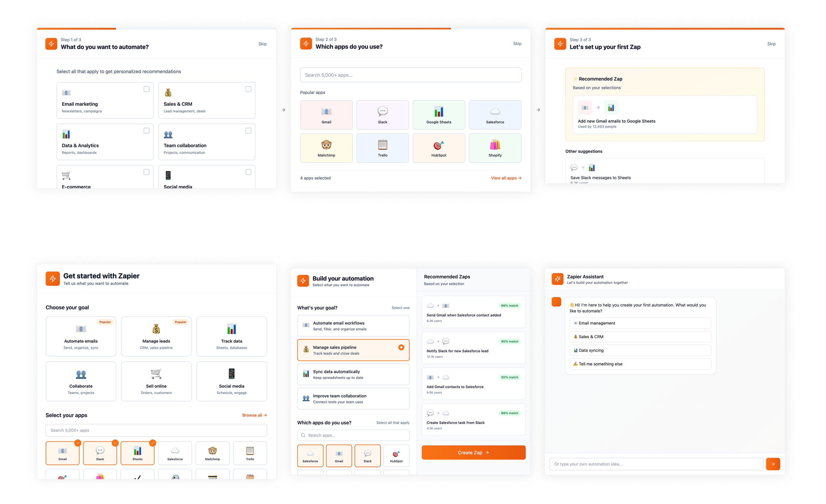Screen dimensions: 826x504
Task: Pick the Mailchimp monkey app tile
Action: 326,148
